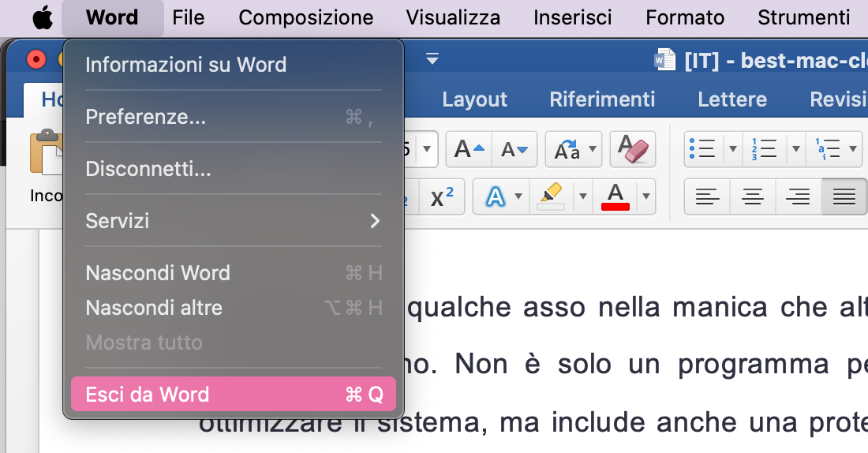
Task: Align text right
Action: (x=799, y=197)
